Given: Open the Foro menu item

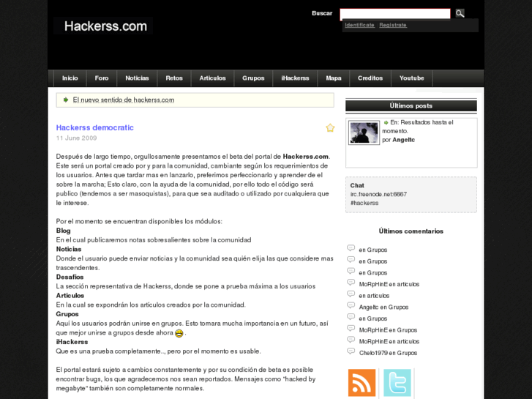Looking at the screenshot, I should coord(102,78).
